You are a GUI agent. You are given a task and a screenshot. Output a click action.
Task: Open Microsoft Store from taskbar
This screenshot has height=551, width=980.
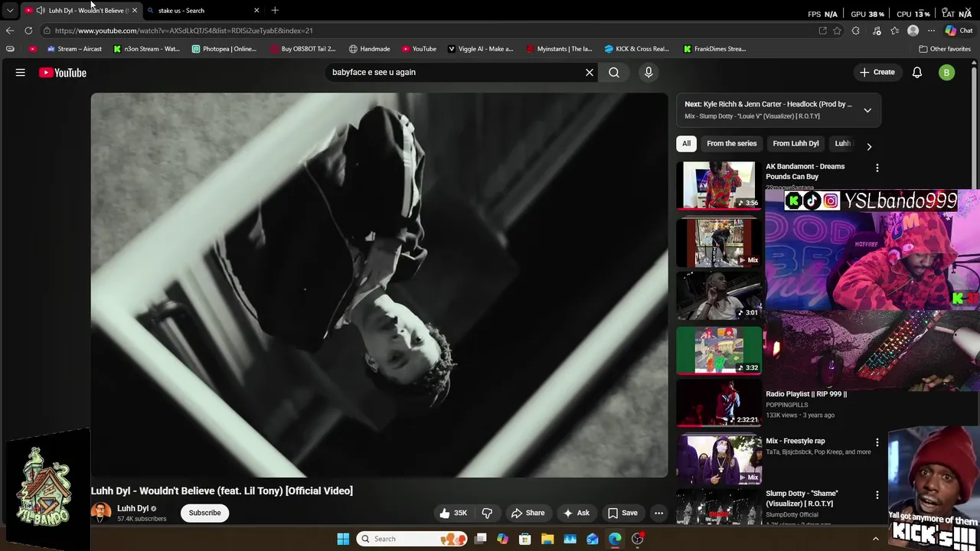pos(525,539)
